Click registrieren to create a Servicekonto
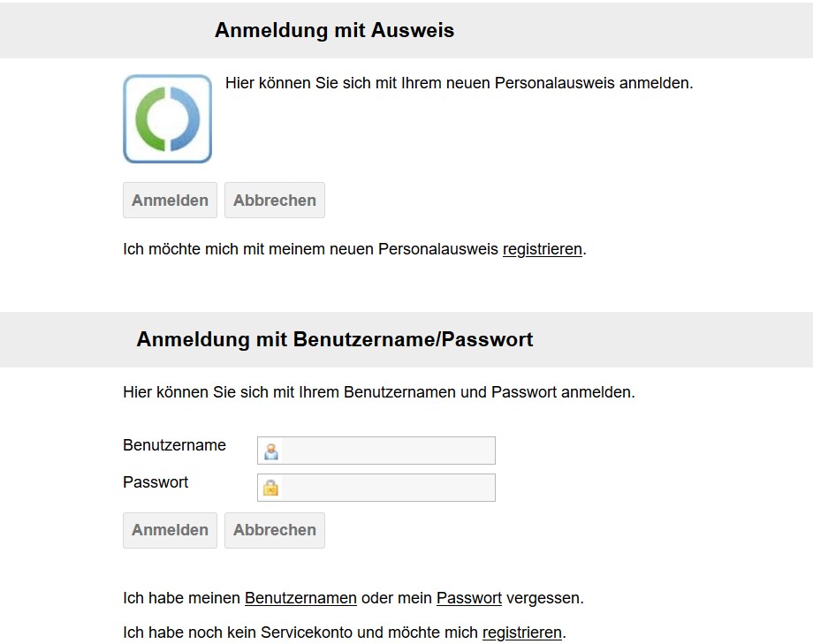This screenshot has height=644, width=813. (x=523, y=633)
